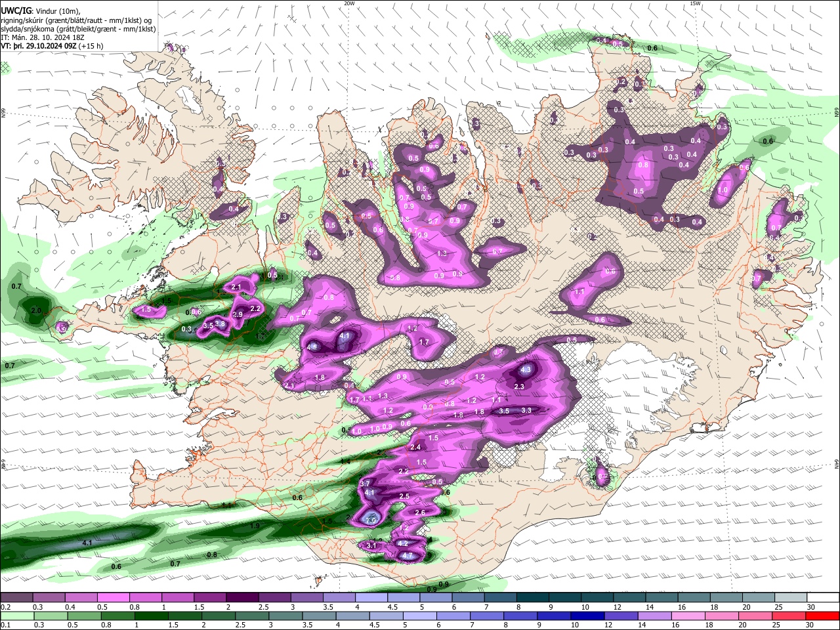This screenshot has width=840, height=630.
Task: Click the light gray 25 swatch in snow legend
Action: pyautogui.click(x=791, y=597)
